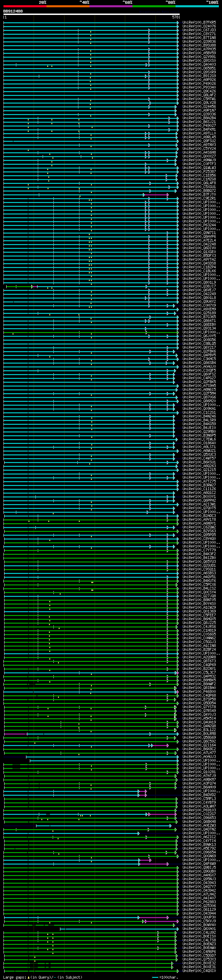Click hit label UniRef100_Q6XA01
Image resolution: width=222 pixels, height=980 pixels.
tap(199, 929)
